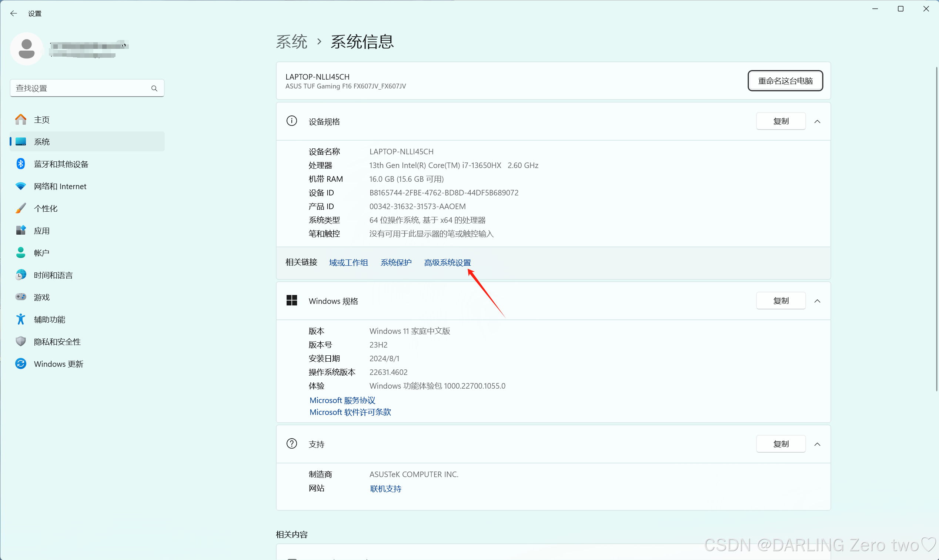Screen dimensions: 939x560
Task: Select Bluetooth and other devices icon
Action: click(x=21, y=164)
